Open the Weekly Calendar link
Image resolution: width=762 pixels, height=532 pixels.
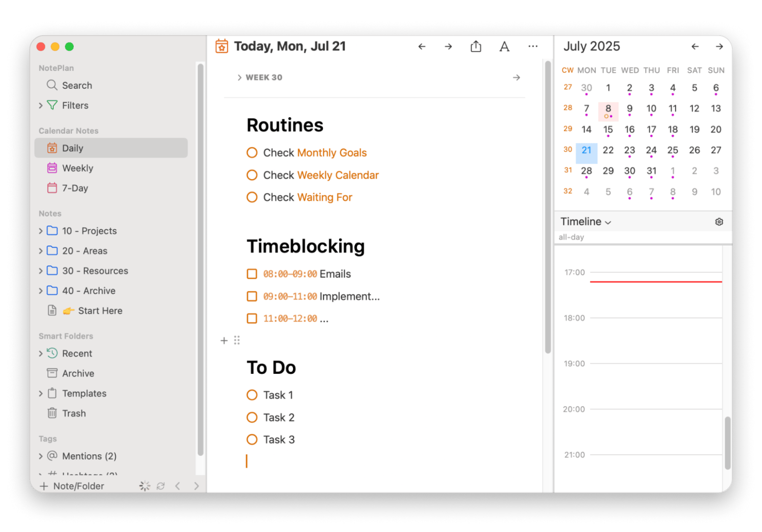(x=338, y=175)
